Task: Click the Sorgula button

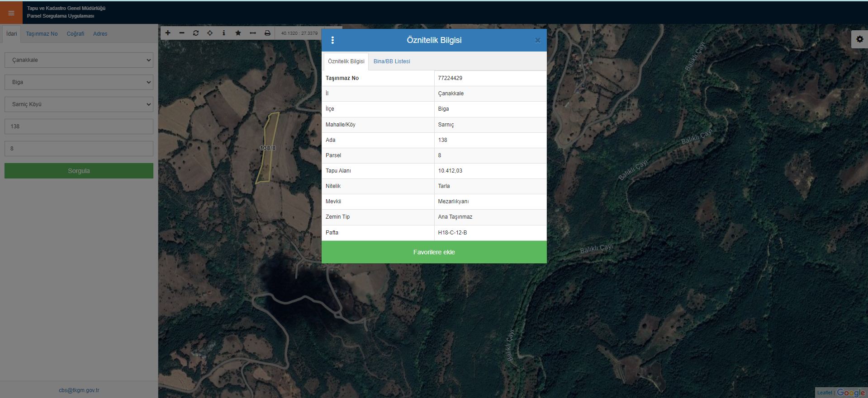Action: pos(79,171)
